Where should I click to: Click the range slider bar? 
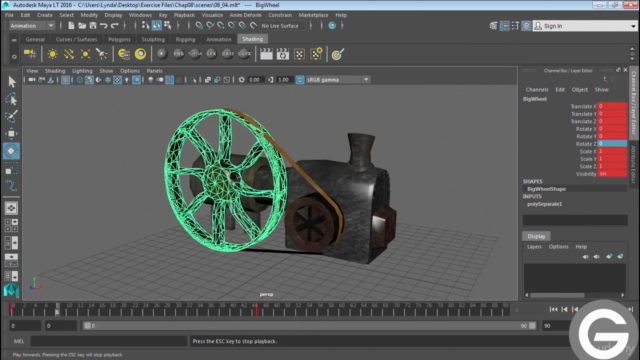coord(309,326)
